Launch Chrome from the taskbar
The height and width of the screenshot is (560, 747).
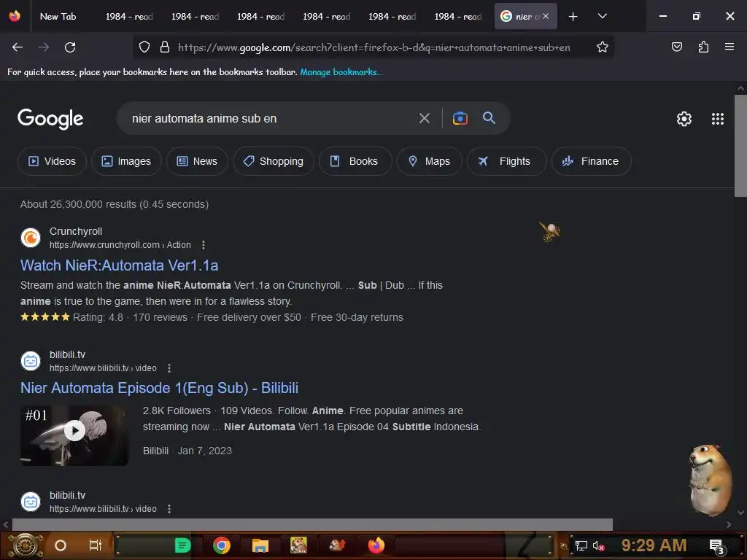222,545
